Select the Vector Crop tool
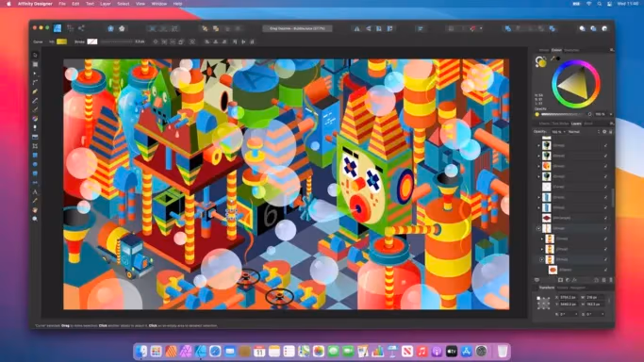 point(35,146)
